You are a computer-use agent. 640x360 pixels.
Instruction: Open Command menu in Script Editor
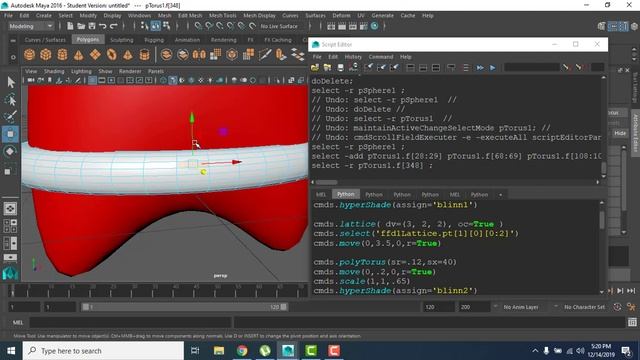381,57
